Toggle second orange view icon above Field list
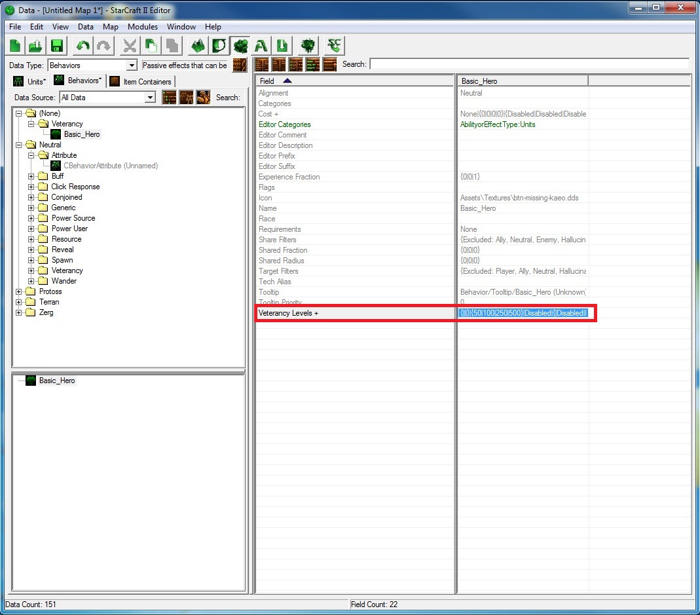 click(279, 65)
